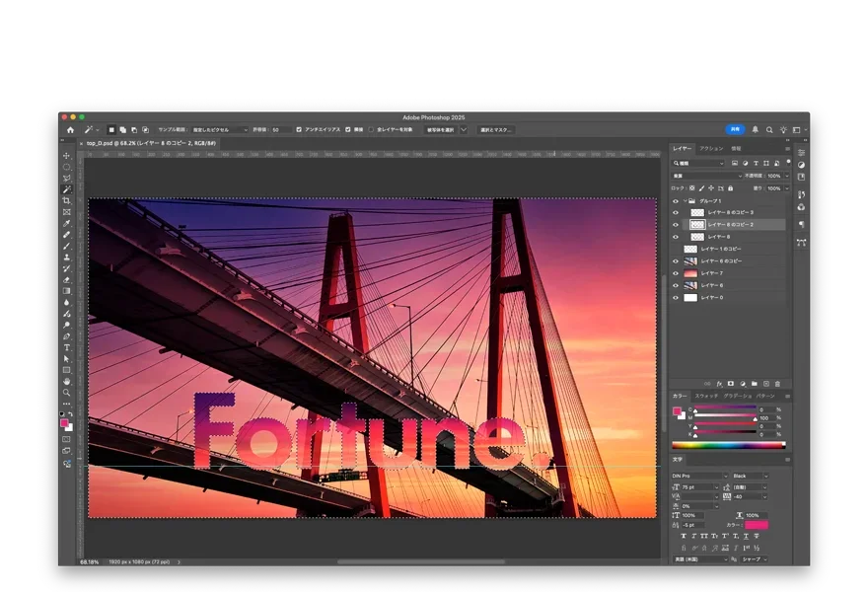Select the Zoom tool

(x=67, y=392)
